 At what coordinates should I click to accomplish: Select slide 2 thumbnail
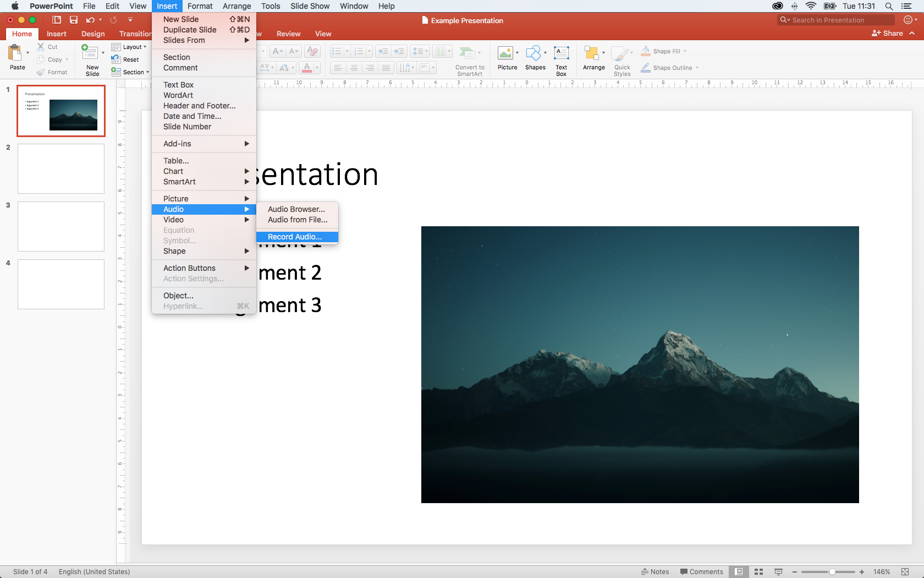(61, 168)
